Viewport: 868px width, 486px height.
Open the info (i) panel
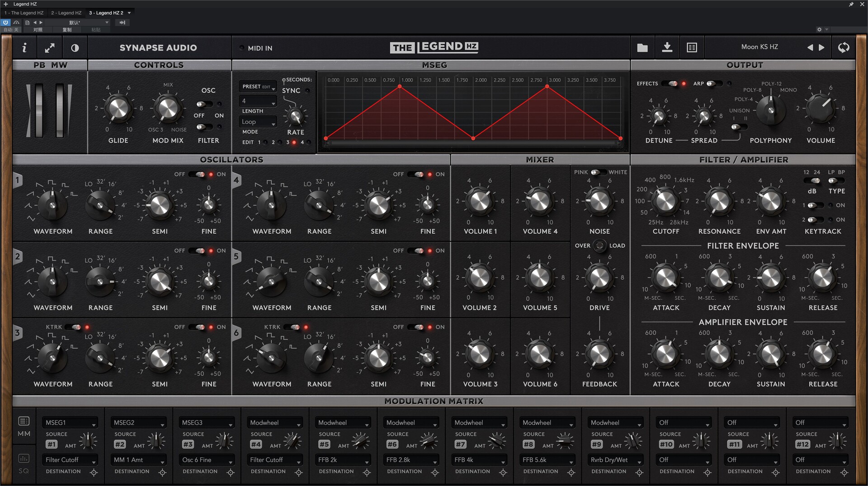coord(24,47)
